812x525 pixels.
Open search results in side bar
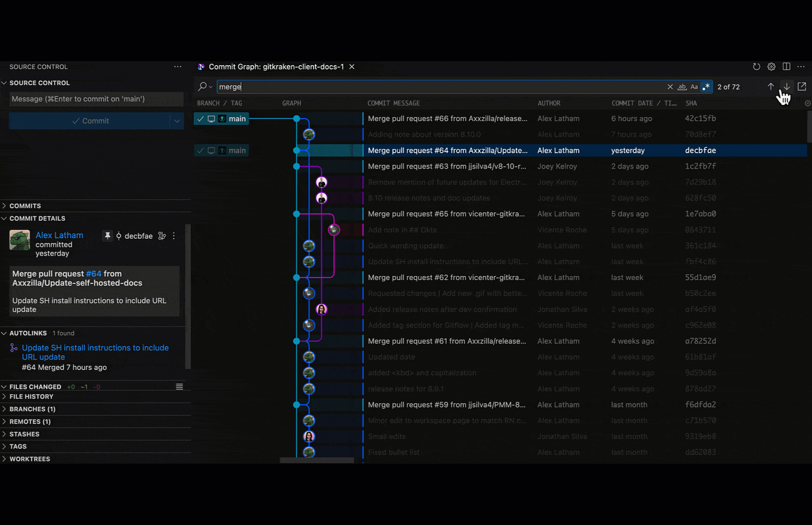coord(802,87)
